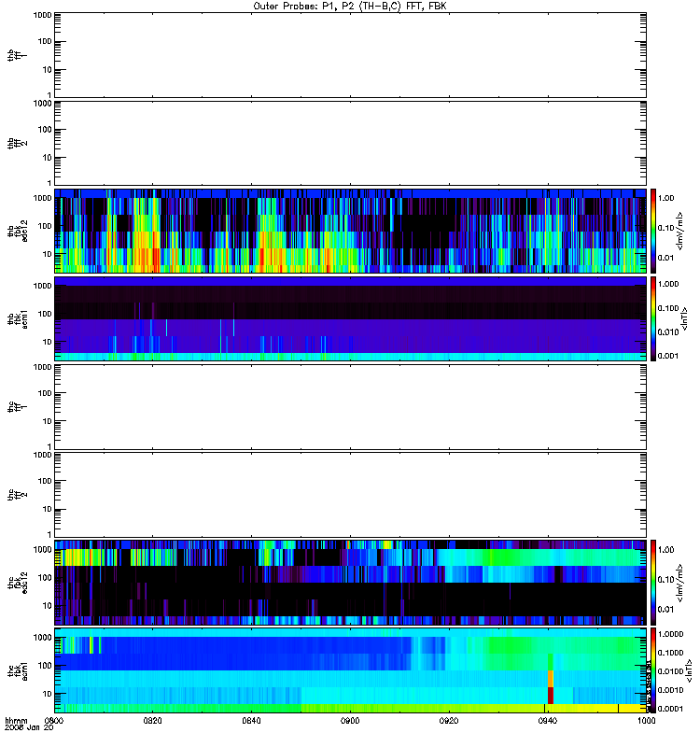Click the '1.0000' color bar value of thc scm1

click(x=670, y=634)
